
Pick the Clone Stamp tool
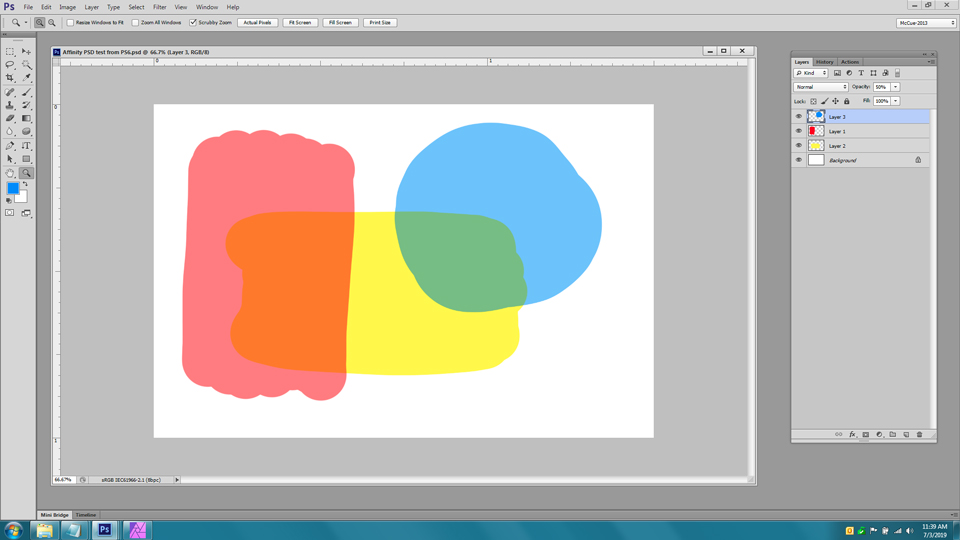(10, 105)
